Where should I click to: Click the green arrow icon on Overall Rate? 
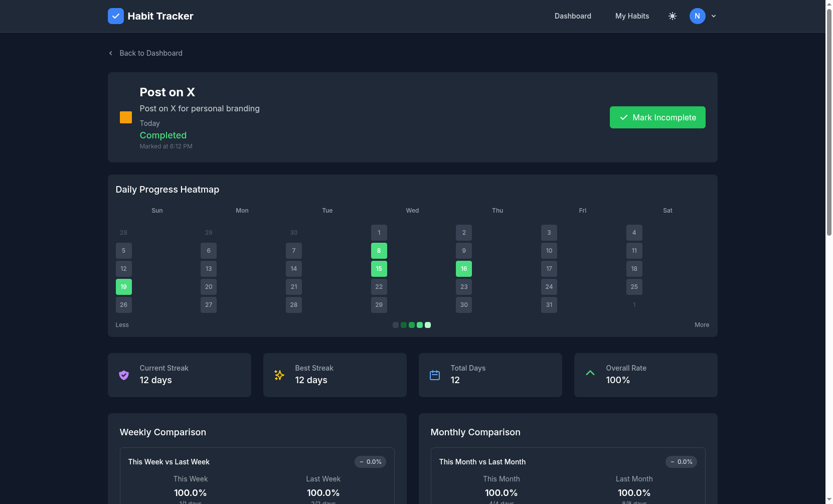(x=590, y=373)
